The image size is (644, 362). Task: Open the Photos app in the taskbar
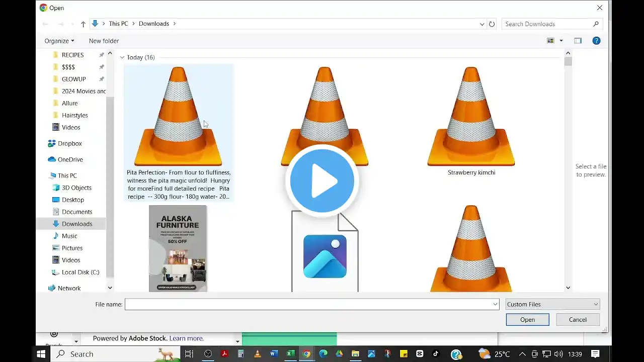coord(371,354)
